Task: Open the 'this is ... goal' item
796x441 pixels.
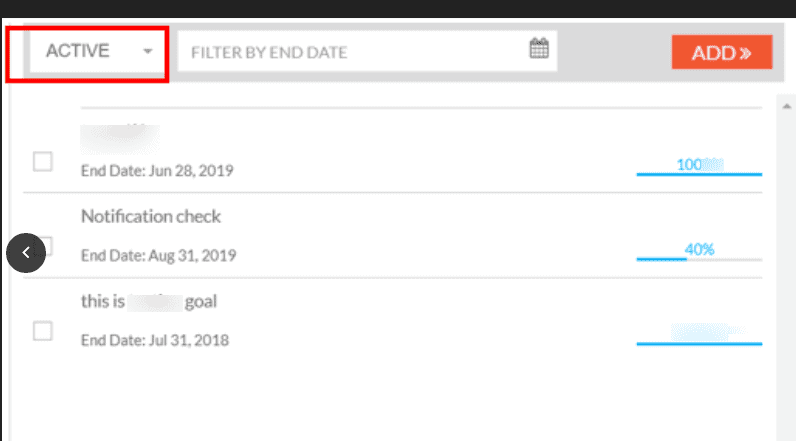Action: pyautogui.click(x=149, y=301)
